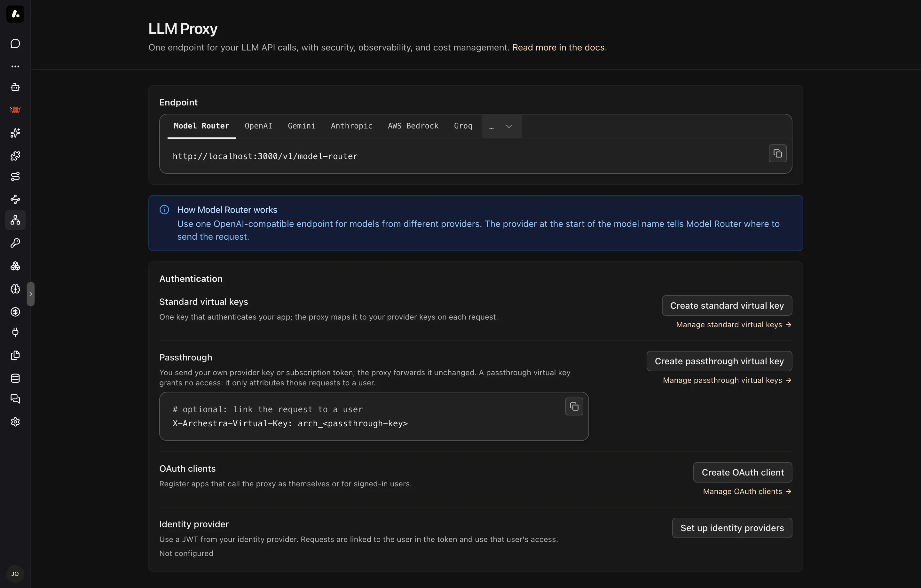
Task: Switch to the Anthropic tab
Action: click(351, 126)
